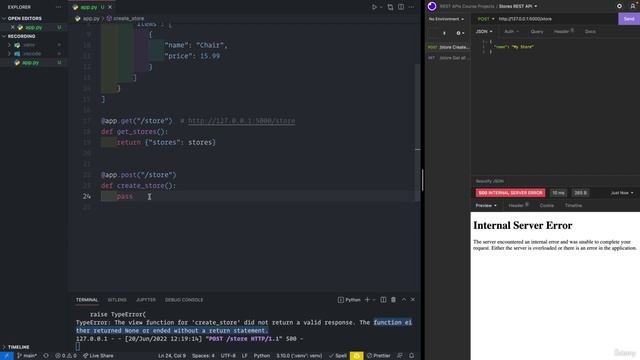Open the Just Now response history dropdown
Screen dimensions: 640x360
pos(622,193)
